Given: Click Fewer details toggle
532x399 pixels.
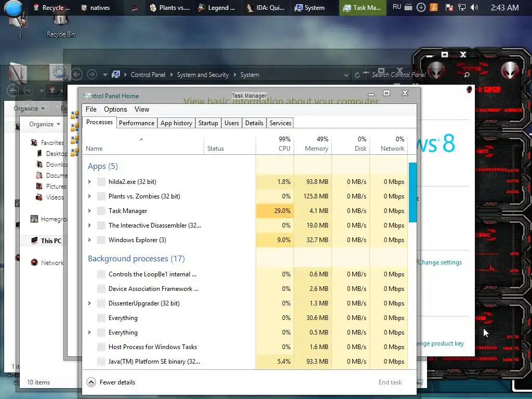Looking at the screenshot, I should tap(111, 382).
